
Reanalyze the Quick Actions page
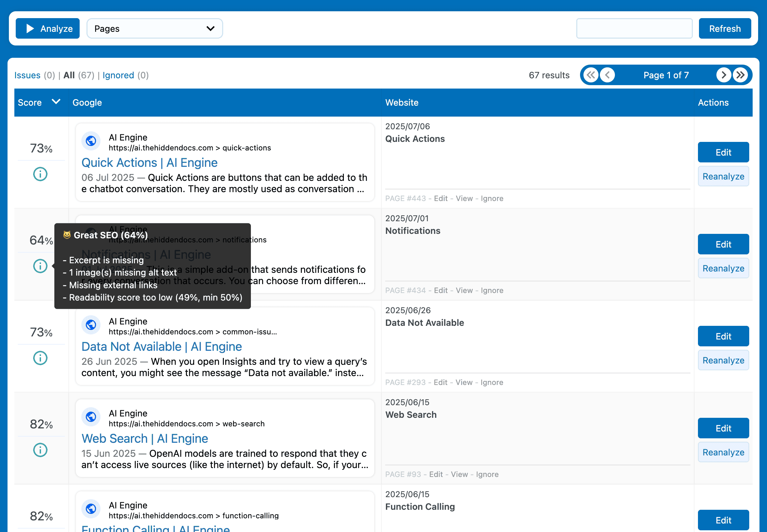click(x=724, y=176)
